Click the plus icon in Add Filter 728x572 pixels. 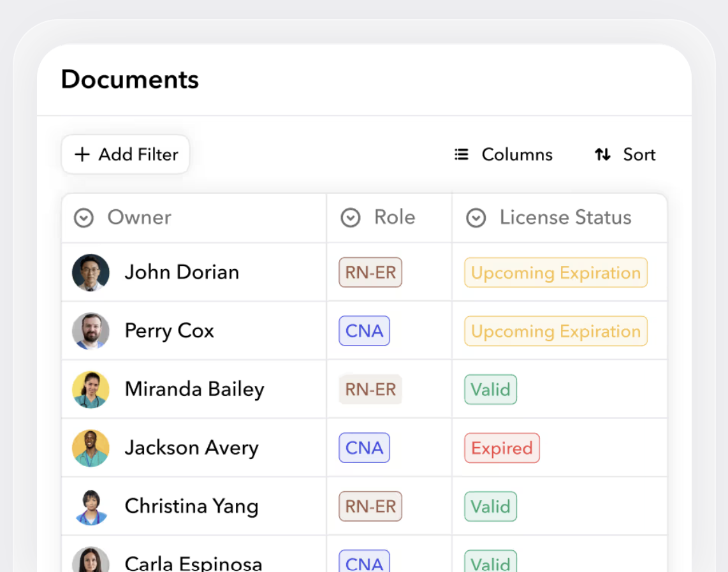pos(82,154)
